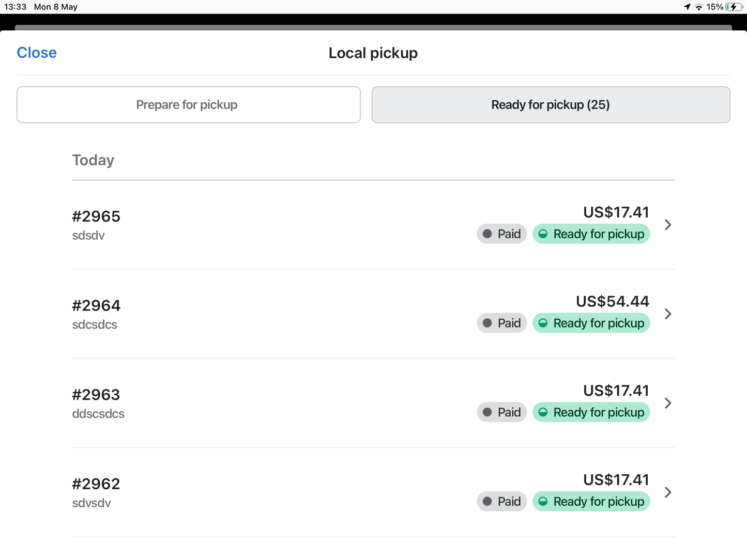Select the US$17.41 total of order #2963
Viewport: 747px width, 560px height.
click(x=616, y=391)
